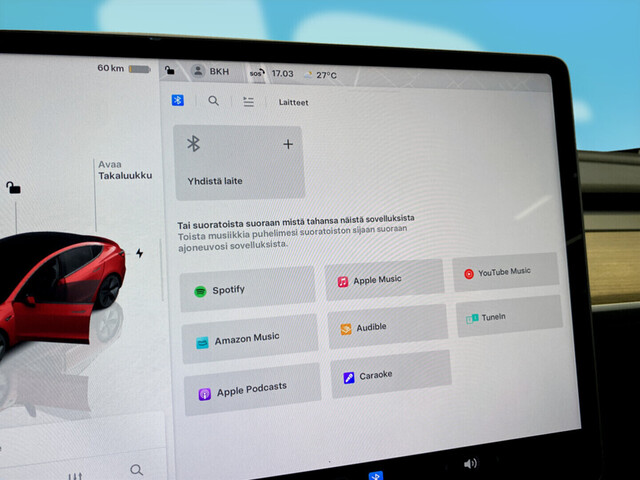Open TuneIn radio
Screen dimensions: 640x480
pyautogui.click(x=509, y=316)
